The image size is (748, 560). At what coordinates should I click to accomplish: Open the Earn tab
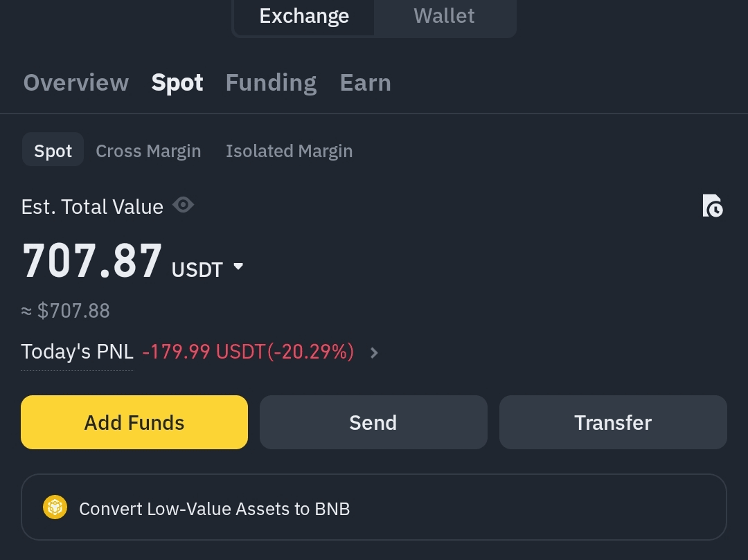[x=366, y=83]
